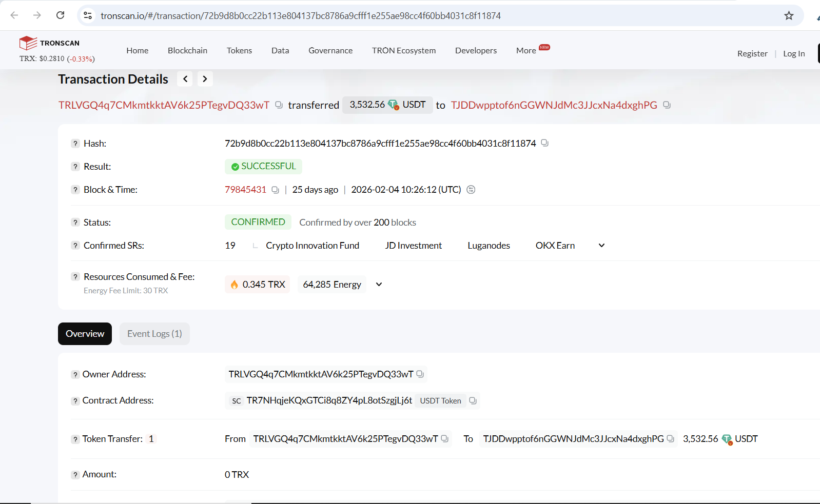Screen dimensions: 820x504
Task: Bookmark this page with the star icon
Action: click(789, 16)
